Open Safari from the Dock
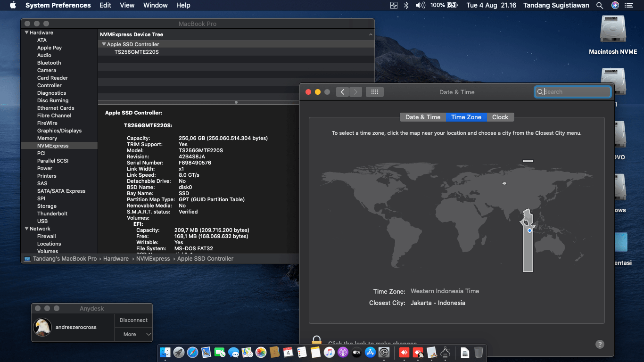 (192, 352)
